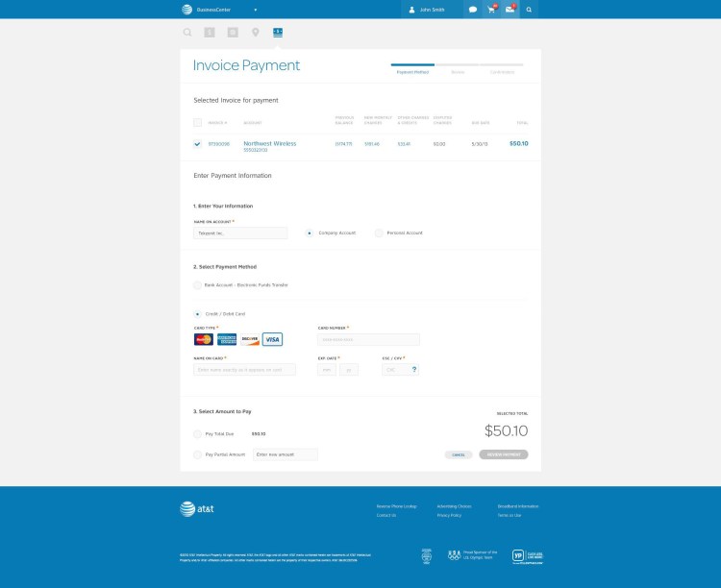This screenshot has width=721, height=588.
Task: Select Bank Account Electronic Funds Transfer
Action: pyautogui.click(x=198, y=285)
